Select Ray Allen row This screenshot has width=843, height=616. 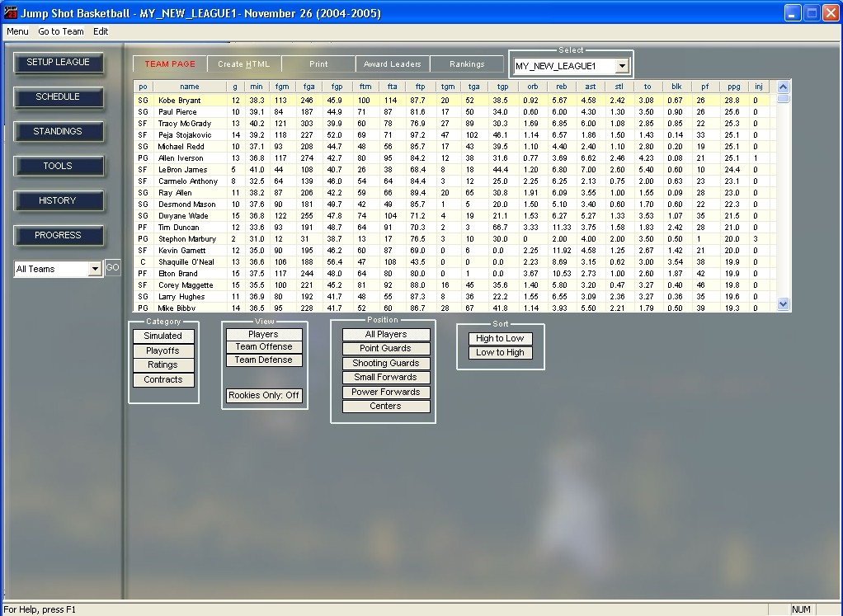coord(454,193)
